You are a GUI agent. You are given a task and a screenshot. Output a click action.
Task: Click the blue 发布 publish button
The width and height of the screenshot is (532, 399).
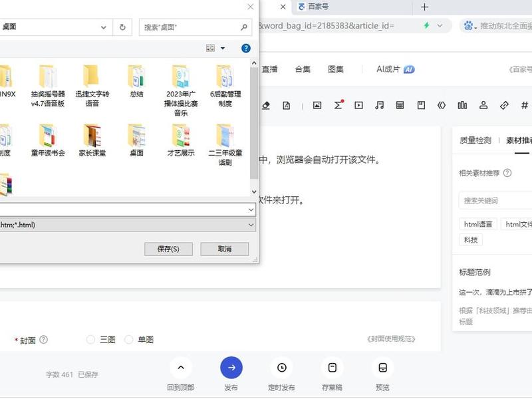pos(231,368)
